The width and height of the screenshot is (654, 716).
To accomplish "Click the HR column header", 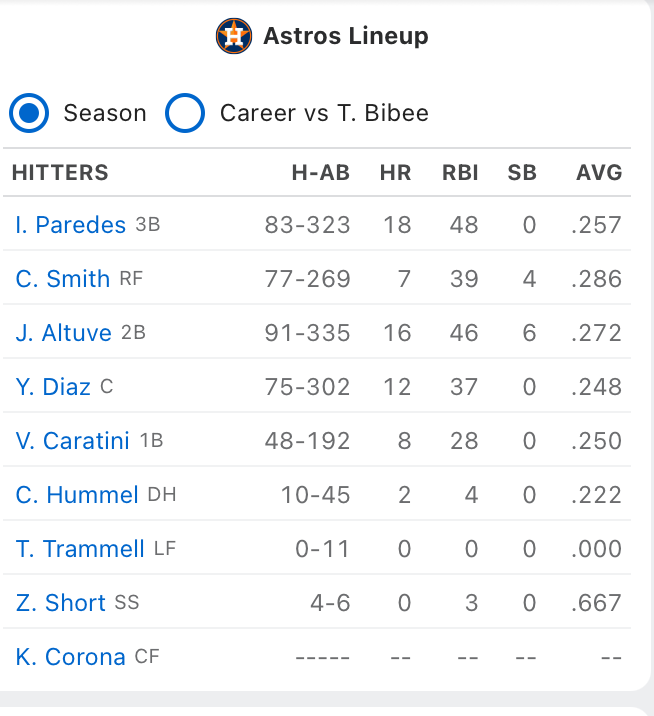I will [396, 173].
